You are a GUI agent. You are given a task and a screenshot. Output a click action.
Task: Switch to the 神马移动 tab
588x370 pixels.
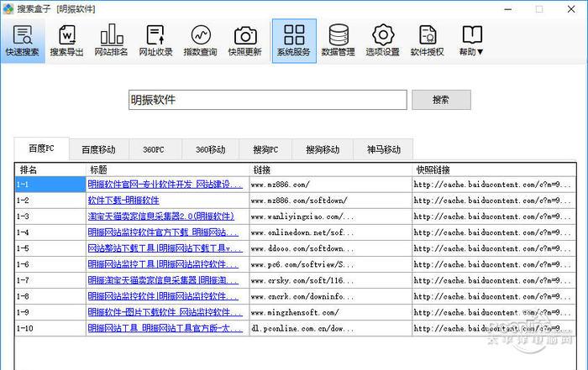click(x=384, y=149)
